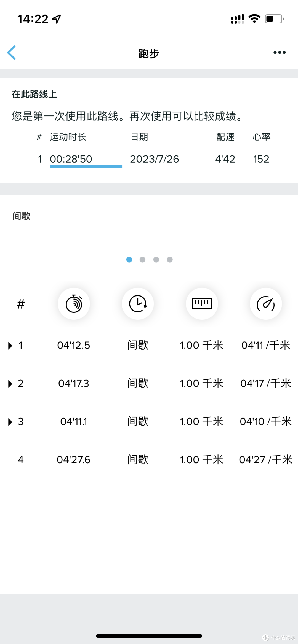Tap lap time 04'17.3
The image size is (298, 644).
click(x=74, y=383)
